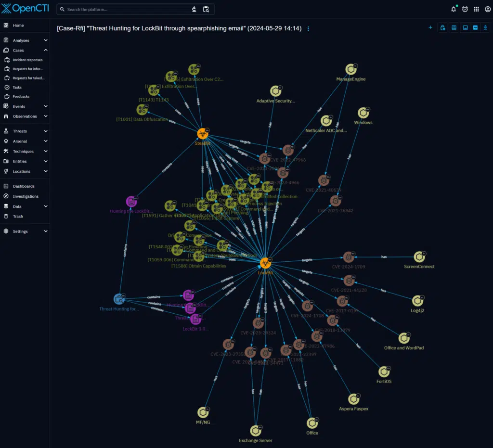This screenshot has width=493, height=448.
Task: Click the embedded-view icon in case toolbar
Action: click(454, 27)
